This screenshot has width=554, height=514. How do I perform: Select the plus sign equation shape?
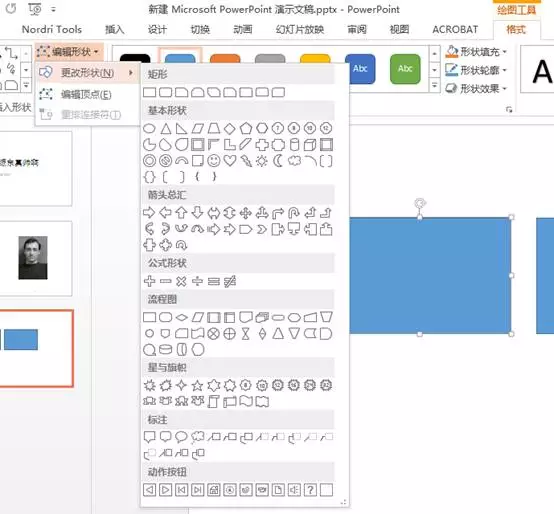tap(149, 281)
